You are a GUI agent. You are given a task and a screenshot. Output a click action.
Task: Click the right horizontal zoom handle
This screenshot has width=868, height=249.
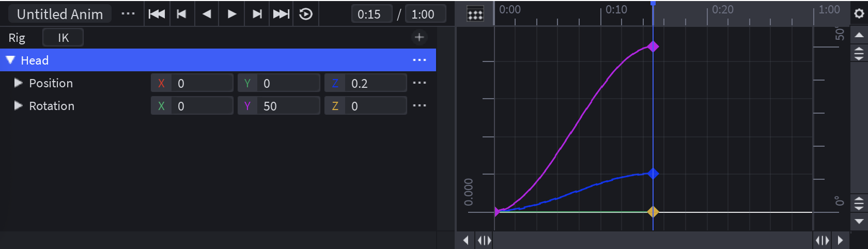[x=822, y=240]
